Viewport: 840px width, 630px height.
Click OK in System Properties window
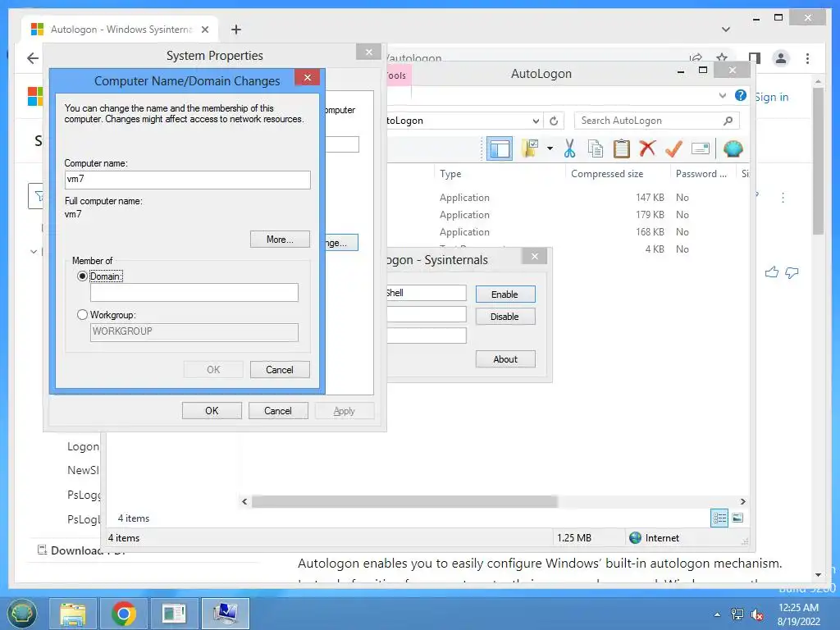click(212, 411)
